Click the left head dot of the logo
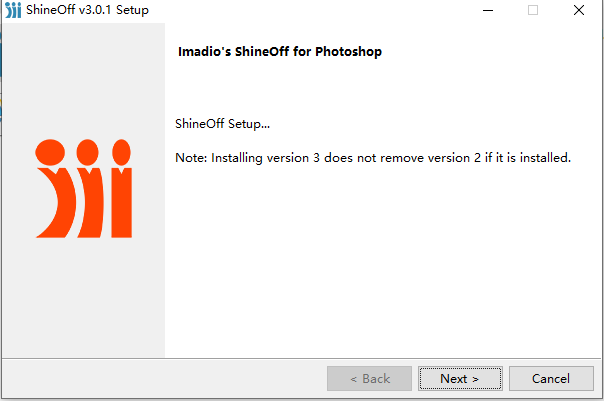The width and height of the screenshot is (604, 401). [49, 153]
